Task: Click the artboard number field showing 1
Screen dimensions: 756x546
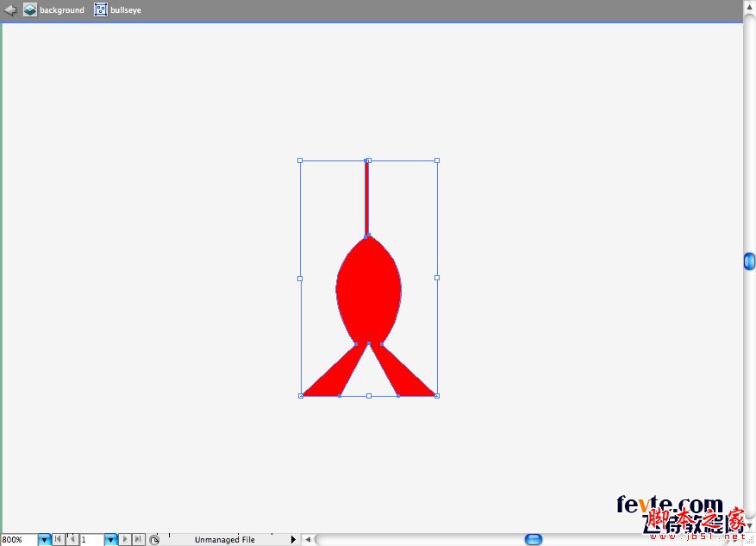Action: coord(91,539)
